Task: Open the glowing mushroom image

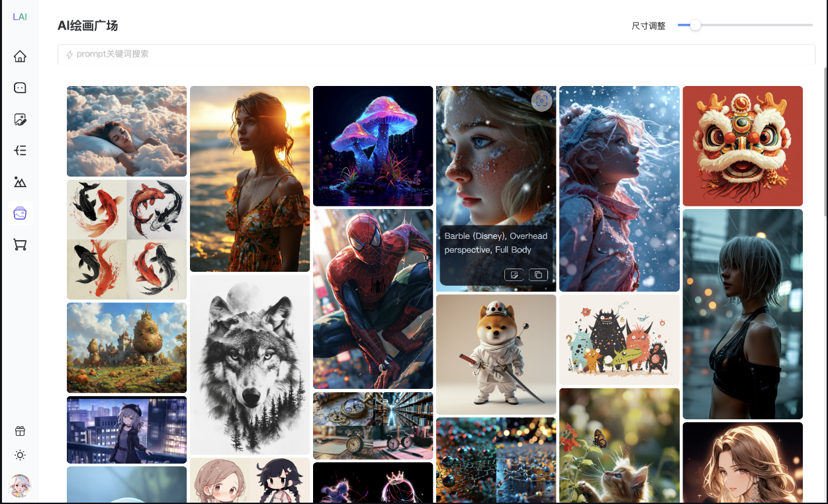Action: 373,146
